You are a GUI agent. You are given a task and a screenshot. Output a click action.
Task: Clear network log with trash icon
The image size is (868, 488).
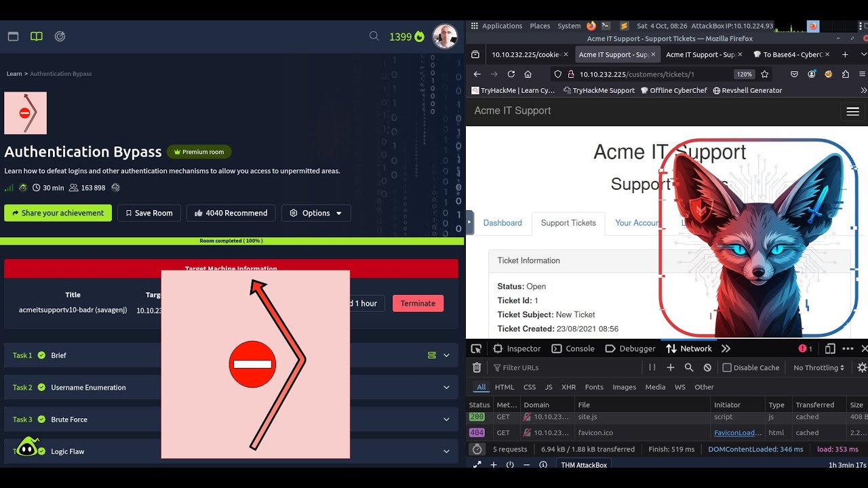(477, 367)
